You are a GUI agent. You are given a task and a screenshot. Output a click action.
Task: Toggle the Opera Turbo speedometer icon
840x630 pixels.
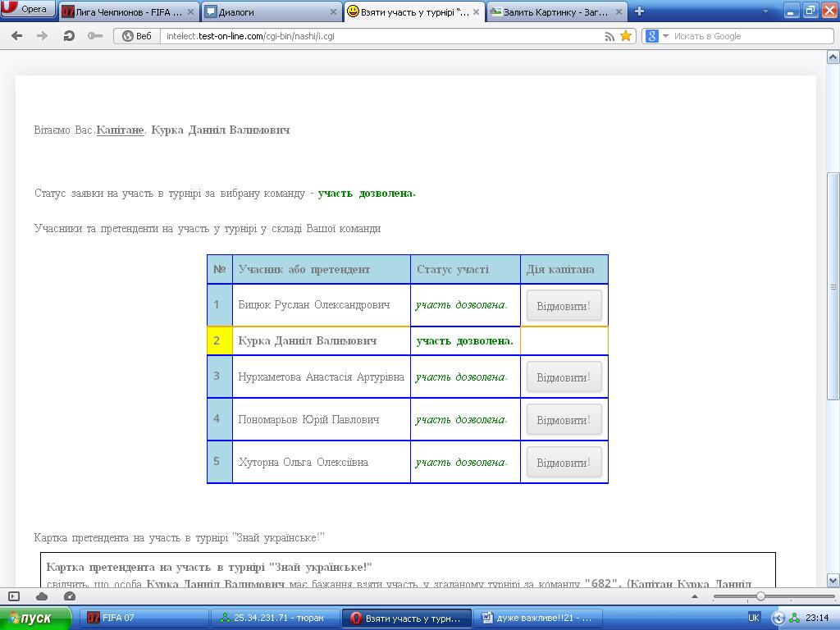pyautogui.click(x=69, y=596)
